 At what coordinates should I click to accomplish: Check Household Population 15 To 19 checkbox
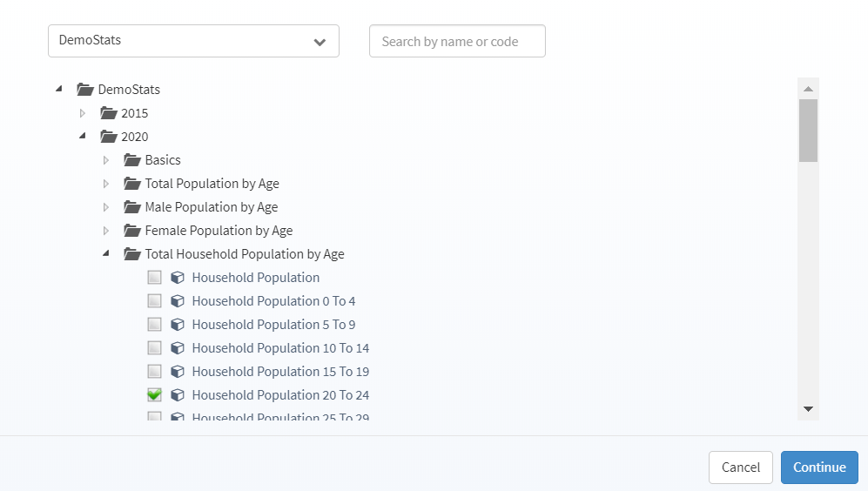click(154, 372)
